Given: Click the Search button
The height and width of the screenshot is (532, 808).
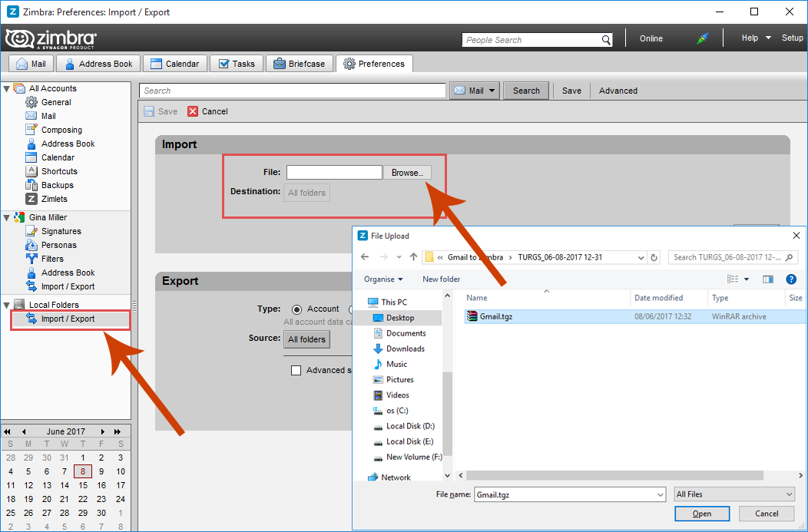Looking at the screenshot, I should click(x=526, y=91).
